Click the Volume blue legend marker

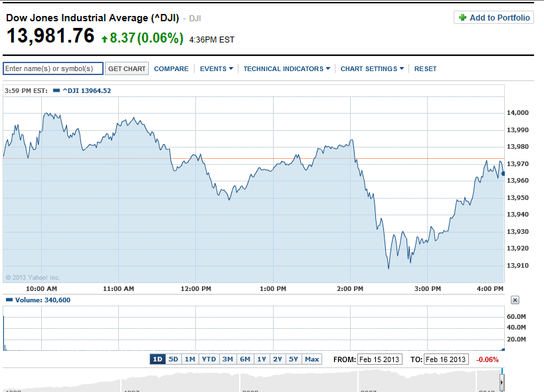9,300
